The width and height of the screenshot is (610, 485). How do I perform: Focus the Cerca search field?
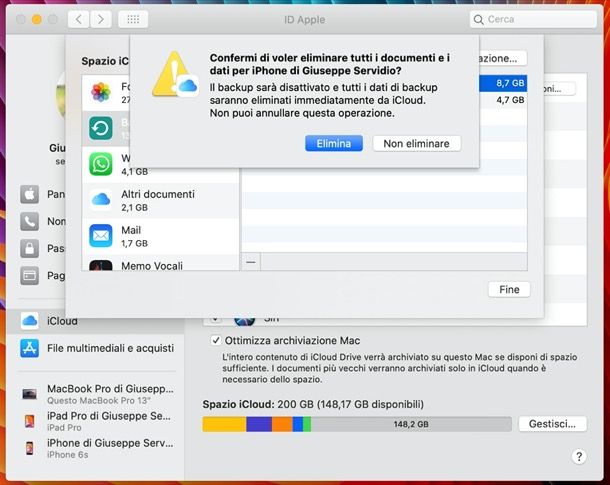pos(533,19)
